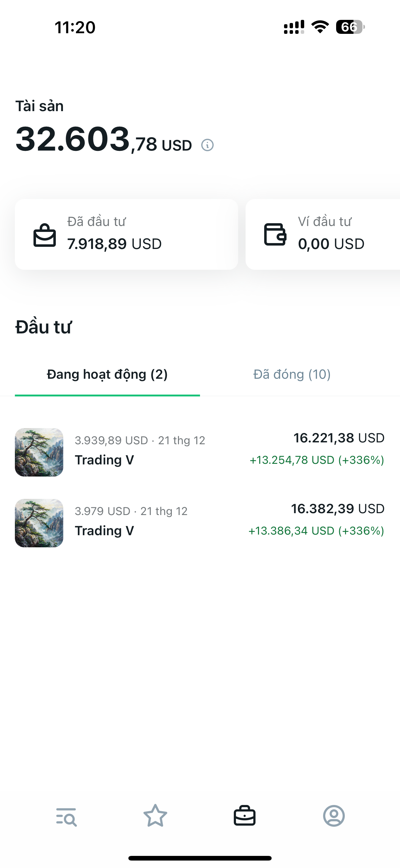Screen dimensions: 400x868
Task: Tap the Đầu tư section heading
Action: click(43, 327)
